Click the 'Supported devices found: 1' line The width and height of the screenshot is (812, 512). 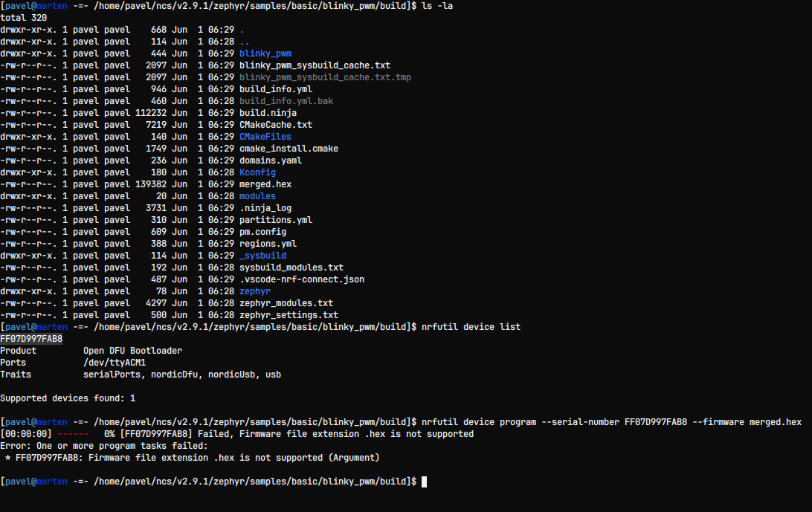pos(68,398)
